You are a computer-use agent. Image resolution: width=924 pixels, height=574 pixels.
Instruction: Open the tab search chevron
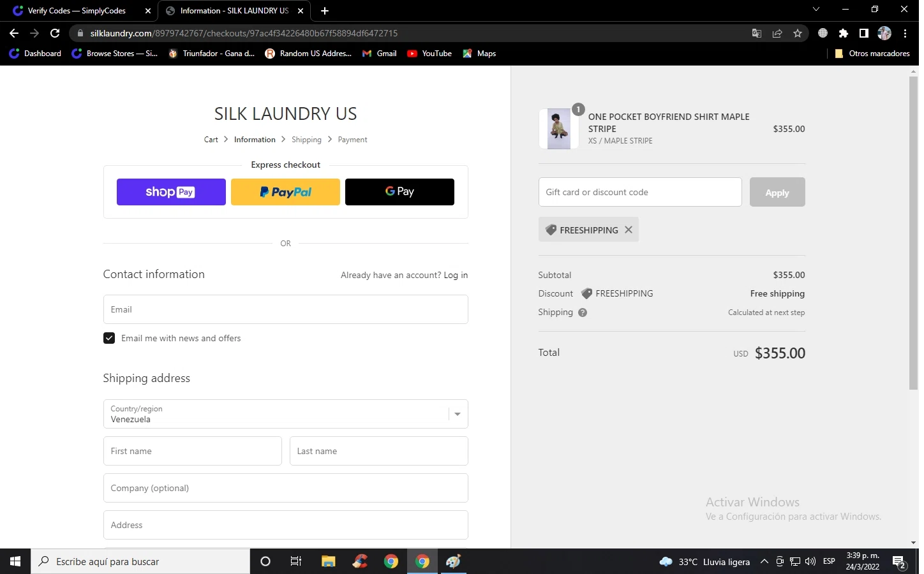tap(816, 10)
